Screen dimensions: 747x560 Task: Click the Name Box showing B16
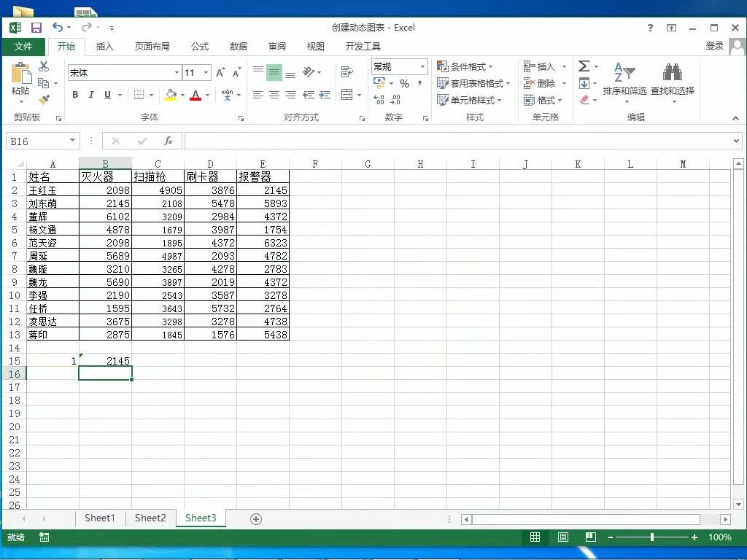click(36, 141)
